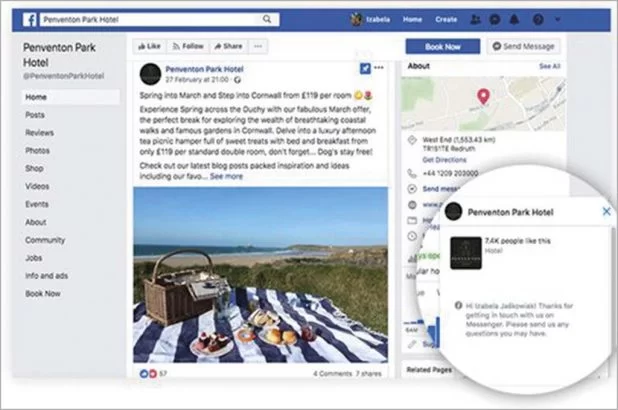Click the post timestamp 27 February
Screen dimensions: 618x410
[x=197, y=80]
